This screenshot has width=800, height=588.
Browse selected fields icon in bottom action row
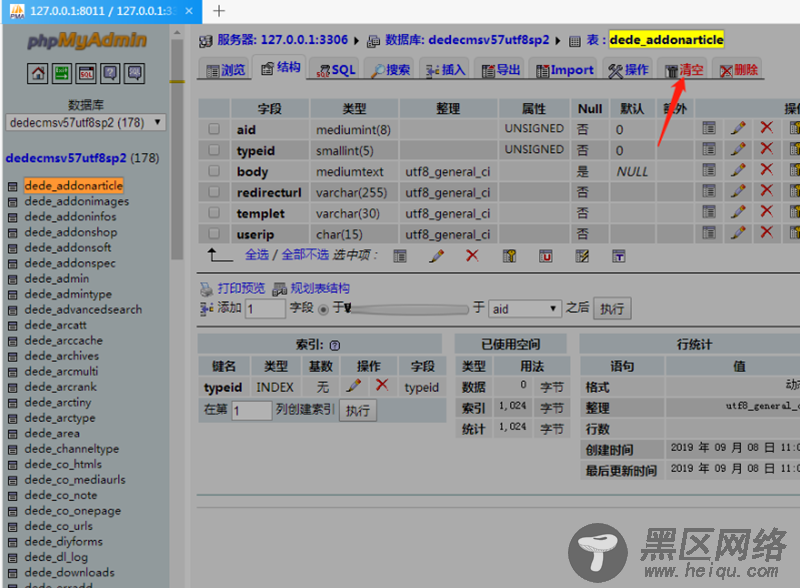[x=400, y=256]
